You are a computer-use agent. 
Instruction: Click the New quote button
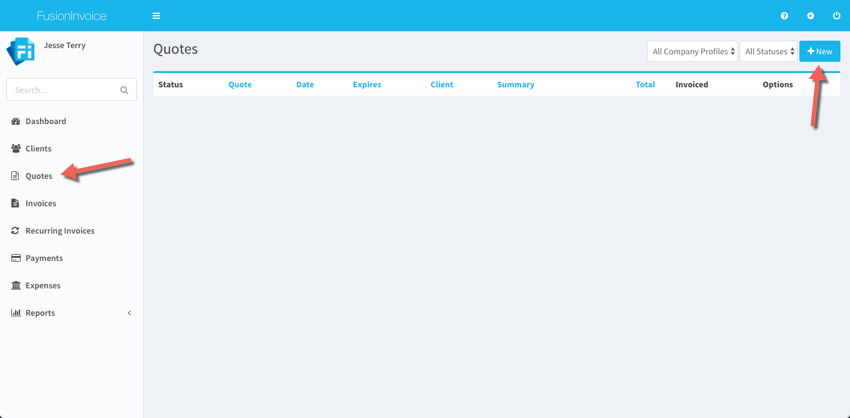[x=819, y=52]
